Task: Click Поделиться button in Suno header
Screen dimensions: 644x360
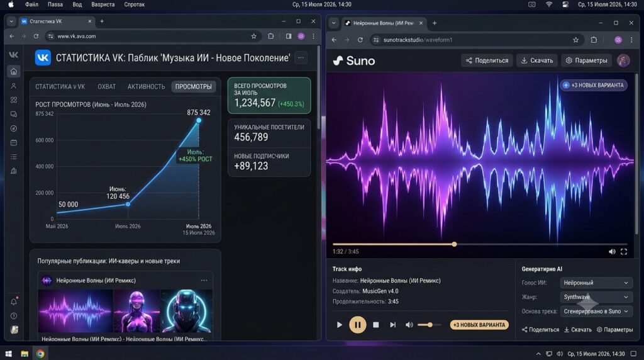Action: pyautogui.click(x=487, y=60)
